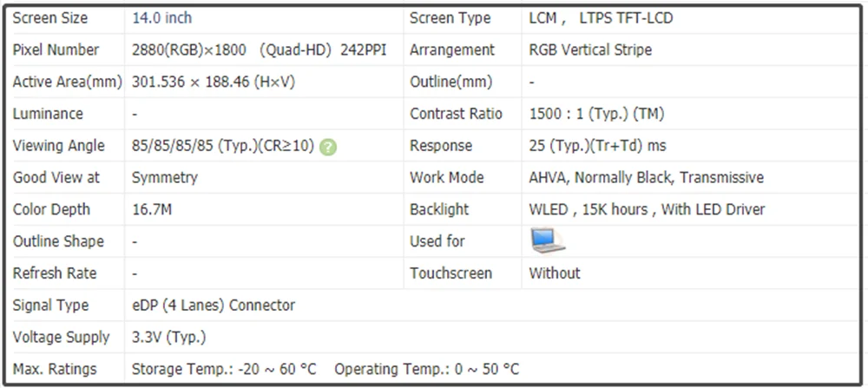
Task: Select the Active Area 301.536 × 188.46 value
Action: tap(214, 82)
